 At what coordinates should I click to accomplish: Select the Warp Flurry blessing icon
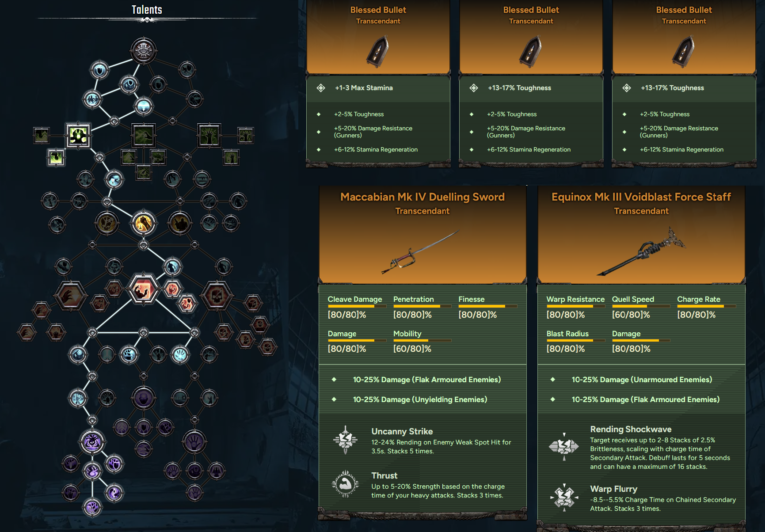(x=564, y=497)
